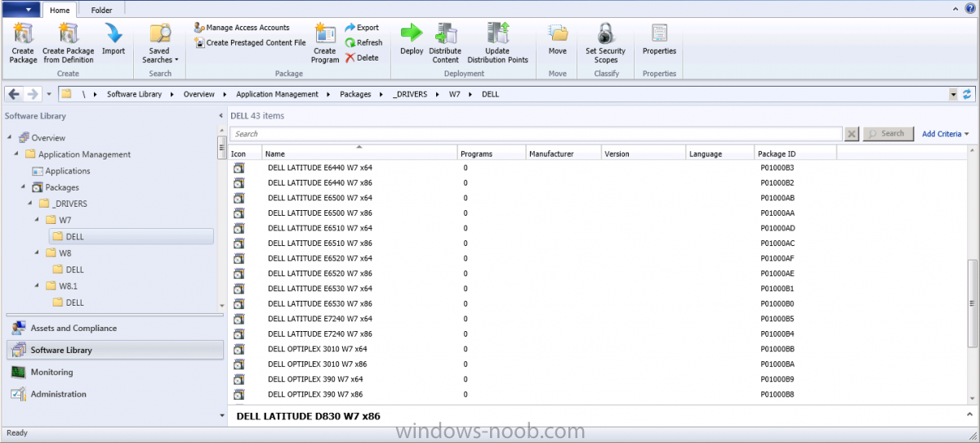Open the Add Criteria dropdown
The height and width of the screenshot is (443, 980).
pyautogui.click(x=946, y=134)
